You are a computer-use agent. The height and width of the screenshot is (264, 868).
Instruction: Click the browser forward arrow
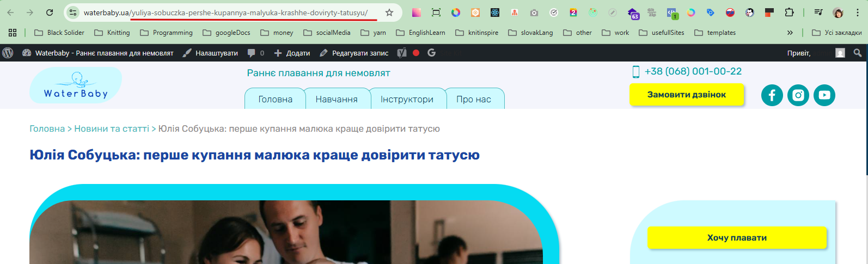[30, 13]
